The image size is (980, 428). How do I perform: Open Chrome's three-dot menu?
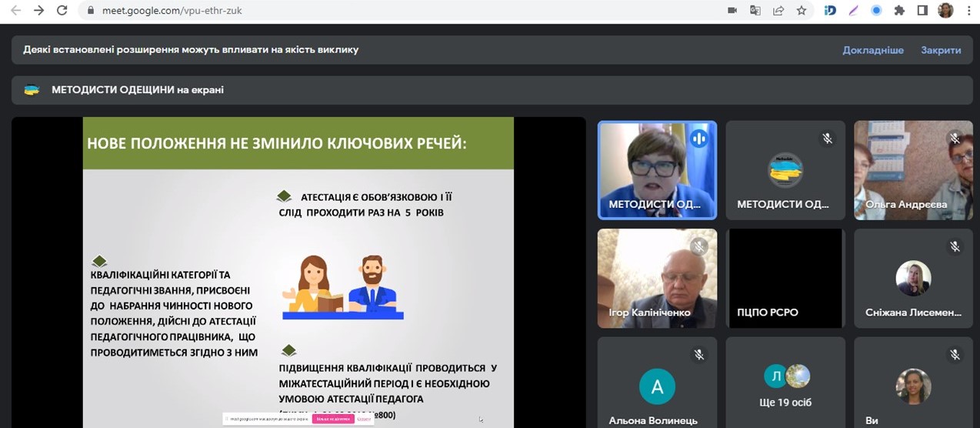968,11
